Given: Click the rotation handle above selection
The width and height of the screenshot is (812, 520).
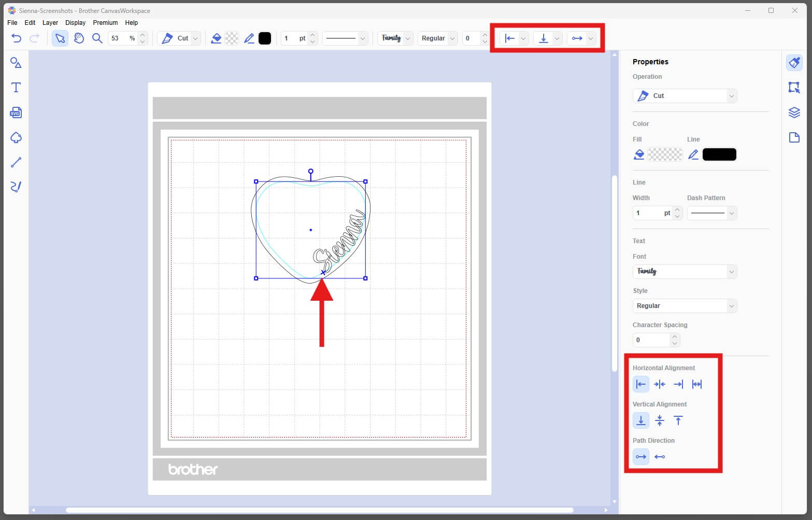Looking at the screenshot, I should [311, 171].
